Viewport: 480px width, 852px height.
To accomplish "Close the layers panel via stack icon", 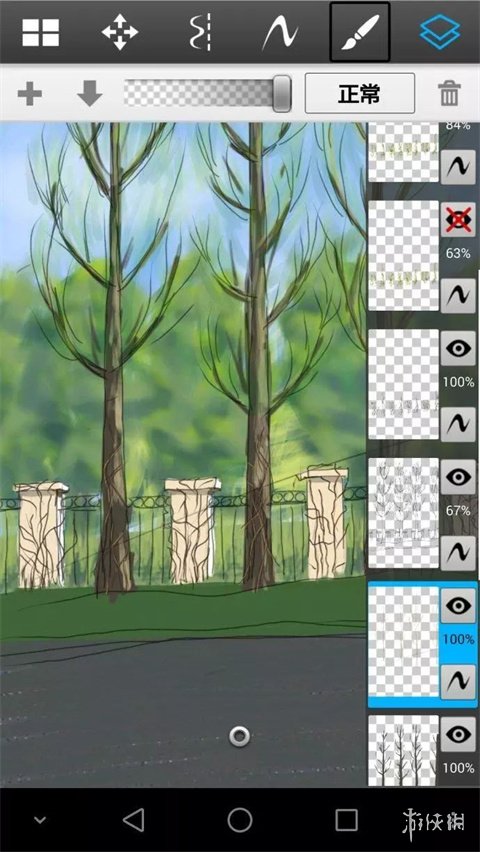I will click(439, 32).
